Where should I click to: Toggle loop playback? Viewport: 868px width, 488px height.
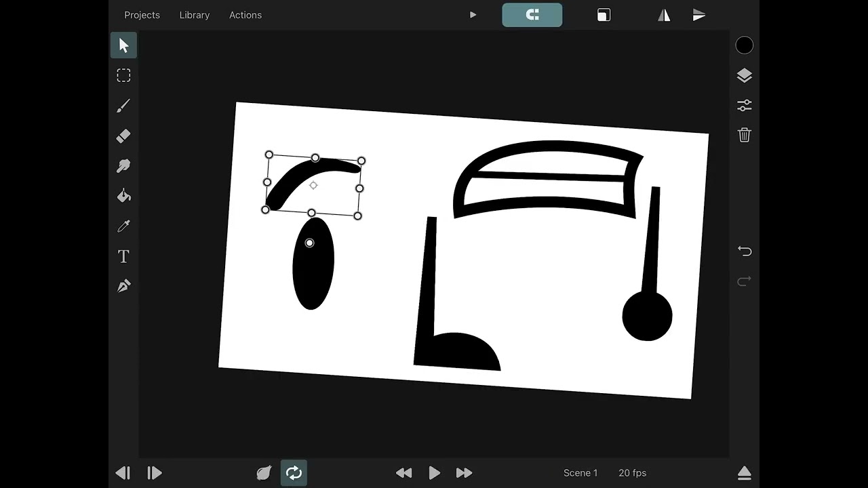(x=294, y=473)
